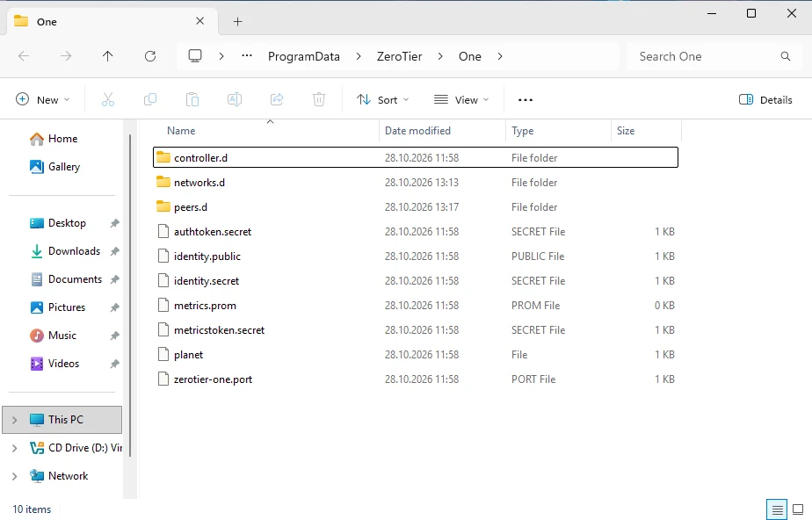Viewport: 812px width, 520px height.
Task: Select the identity.public file
Action: (416, 256)
